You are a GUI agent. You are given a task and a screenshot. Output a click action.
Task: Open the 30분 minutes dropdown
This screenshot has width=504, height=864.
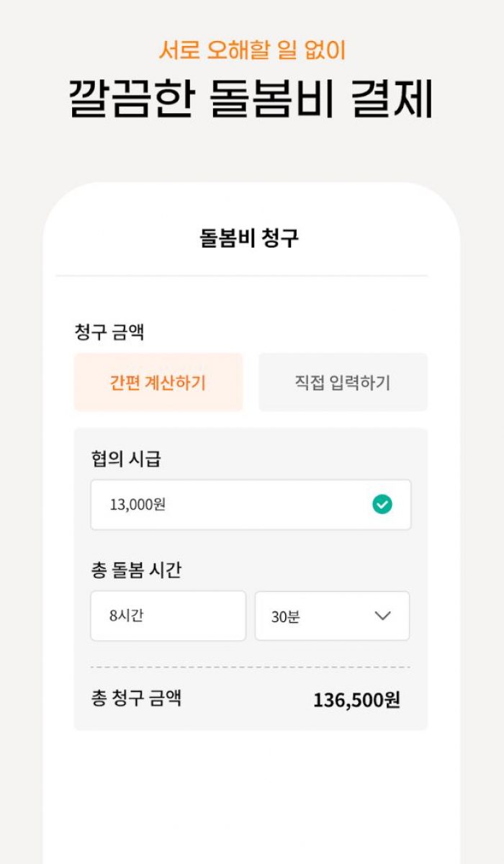(x=332, y=616)
